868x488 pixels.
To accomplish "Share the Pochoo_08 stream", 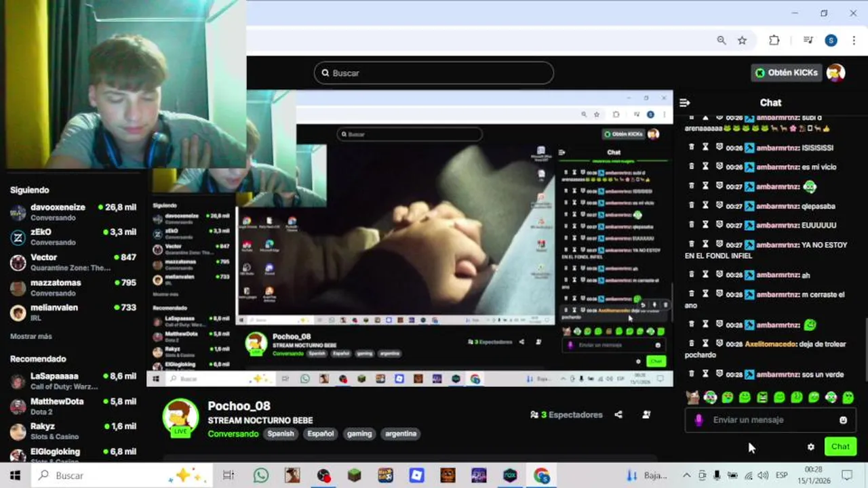I will (x=618, y=414).
